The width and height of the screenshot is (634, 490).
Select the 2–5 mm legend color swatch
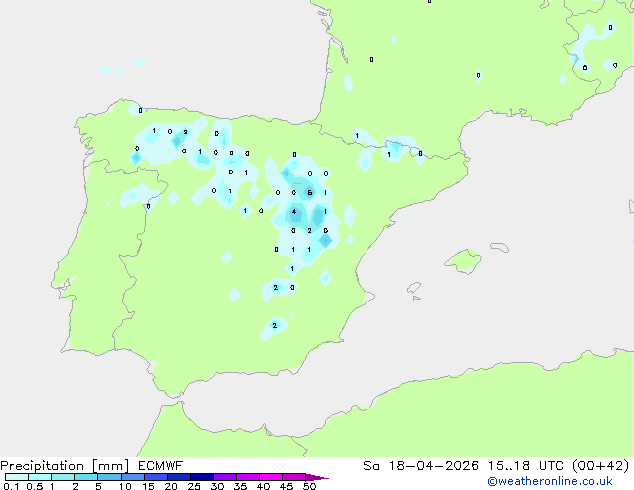click(x=86, y=477)
